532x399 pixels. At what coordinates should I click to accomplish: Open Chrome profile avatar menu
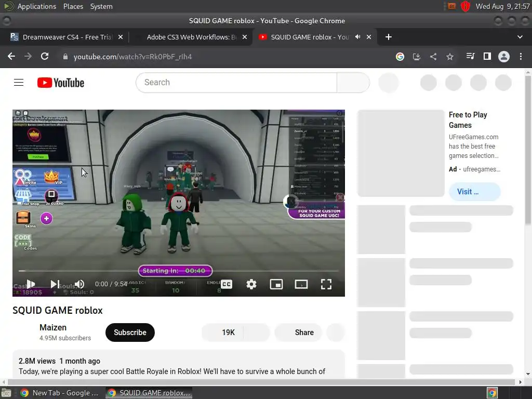point(504,57)
